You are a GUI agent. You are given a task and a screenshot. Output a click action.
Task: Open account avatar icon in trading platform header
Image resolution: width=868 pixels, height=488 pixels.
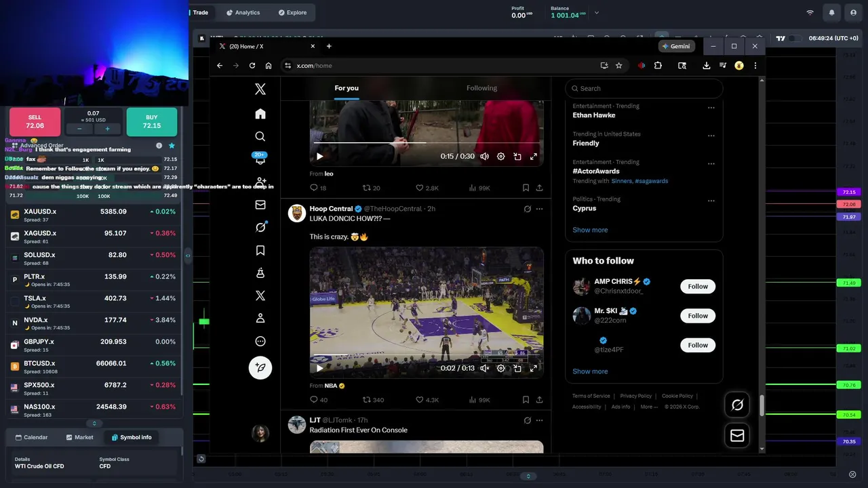pos(852,12)
